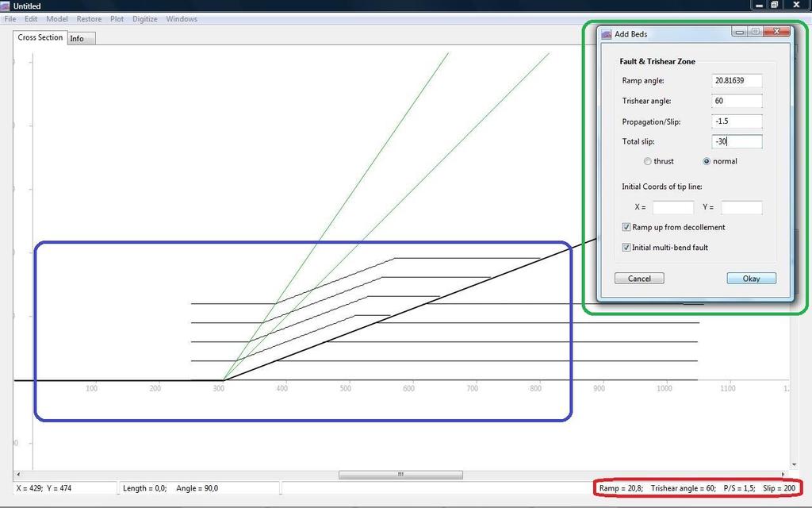Viewport: 812px width, 508px height.
Task: Click the tip line X coordinate field
Action: click(x=672, y=207)
